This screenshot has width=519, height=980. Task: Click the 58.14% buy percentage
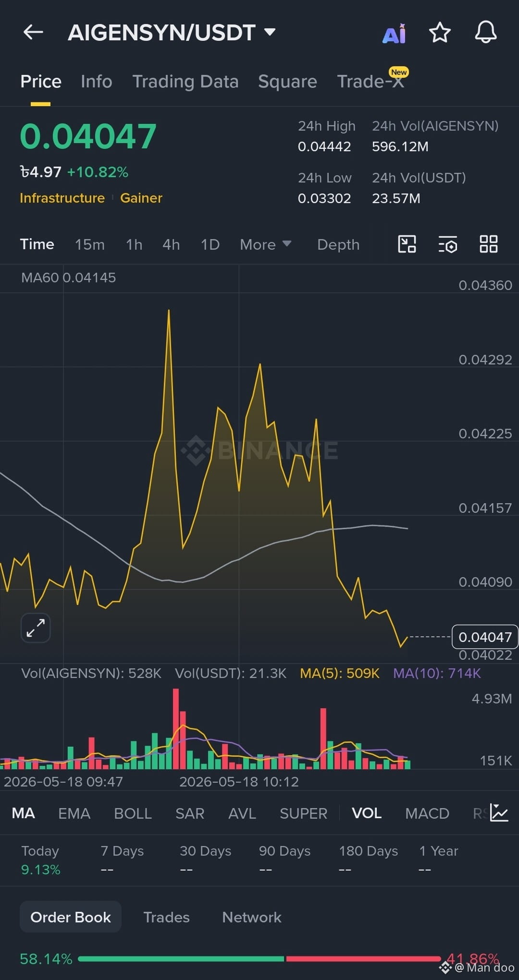click(46, 959)
